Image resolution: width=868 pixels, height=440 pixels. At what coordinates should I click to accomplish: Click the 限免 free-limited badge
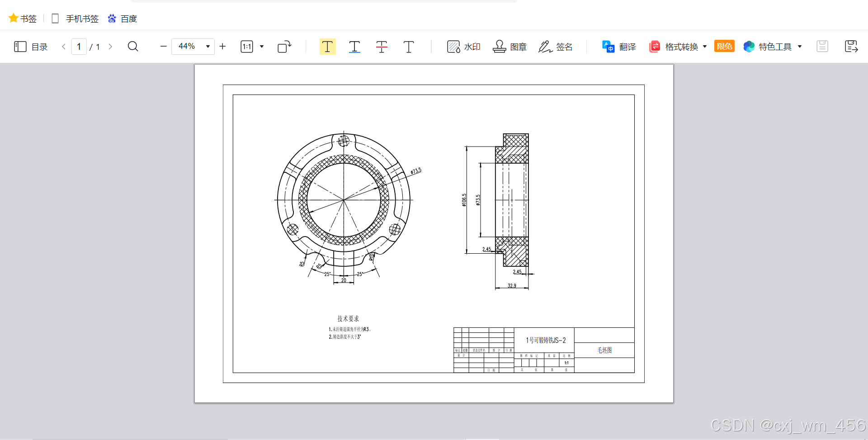pos(724,46)
